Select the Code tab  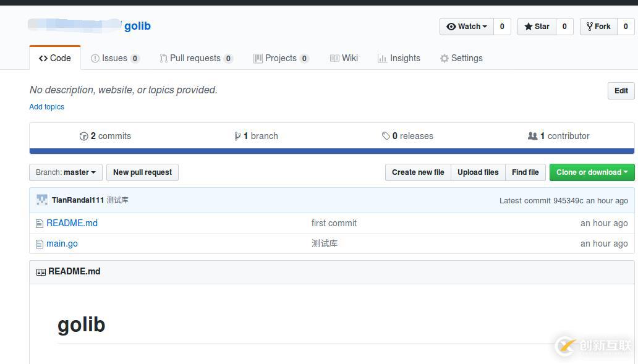(55, 58)
